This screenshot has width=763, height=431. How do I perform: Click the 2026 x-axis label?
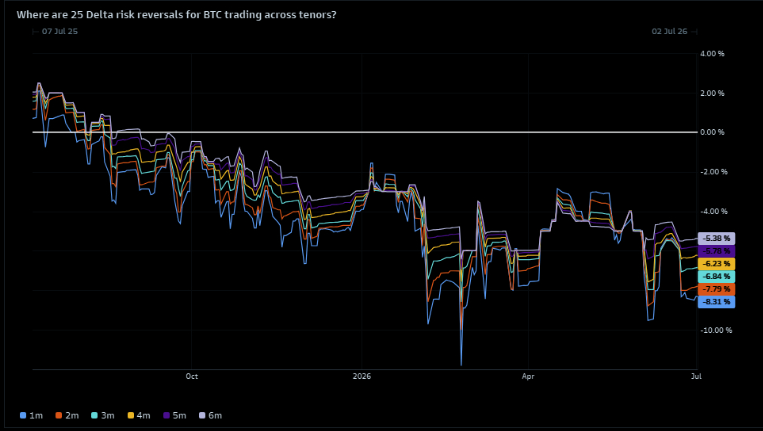pyautogui.click(x=362, y=376)
